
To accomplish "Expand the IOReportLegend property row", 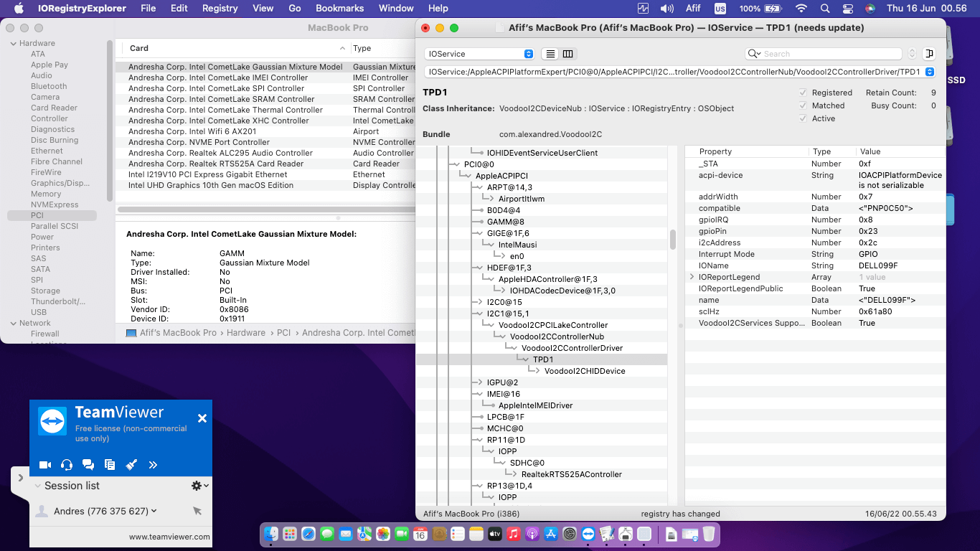I will click(x=692, y=277).
